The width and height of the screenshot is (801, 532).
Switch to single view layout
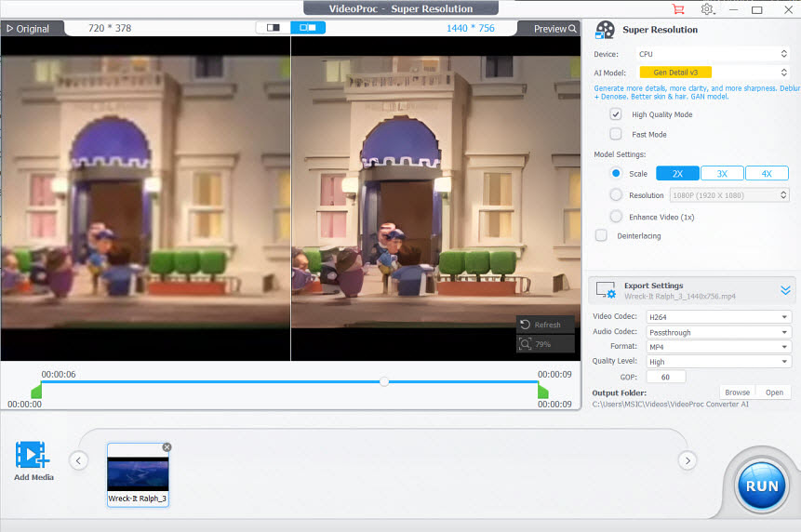[x=274, y=28]
